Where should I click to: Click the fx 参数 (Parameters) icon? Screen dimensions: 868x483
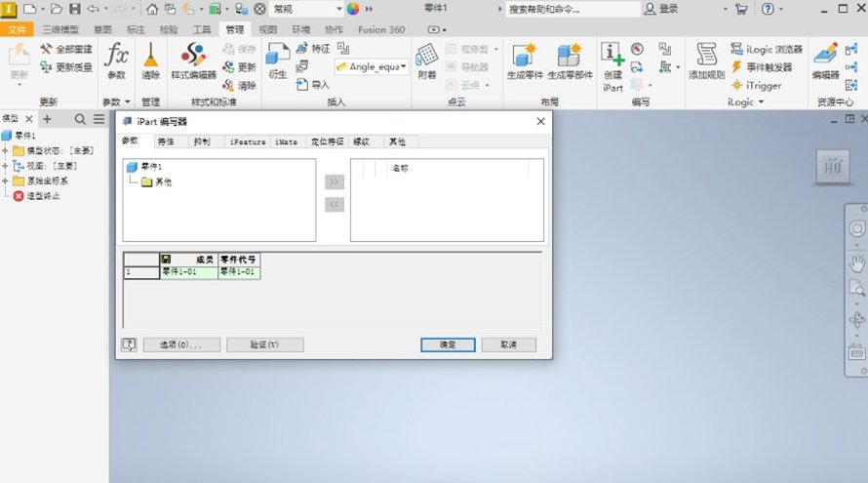point(116,60)
